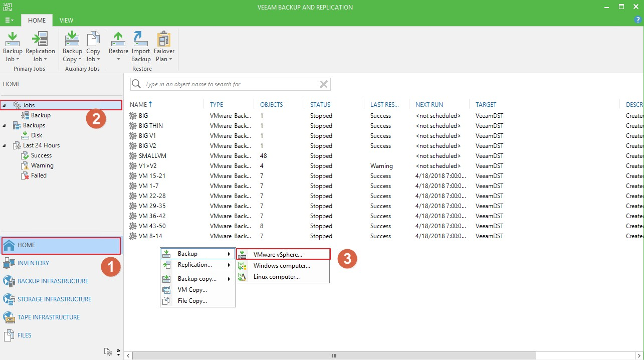This screenshot has width=644, height=360.
Task: Click the Restore ribbon icon
Action: (118, 46)
